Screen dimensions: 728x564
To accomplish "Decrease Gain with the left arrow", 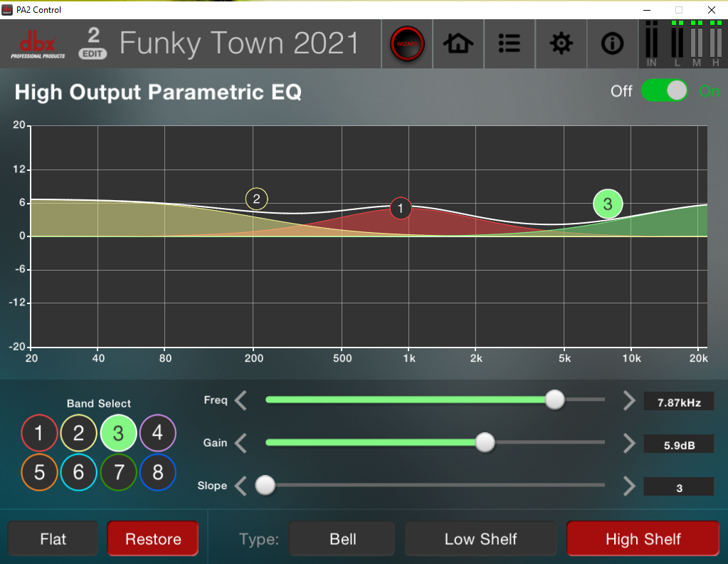I will tap(241, 443).
